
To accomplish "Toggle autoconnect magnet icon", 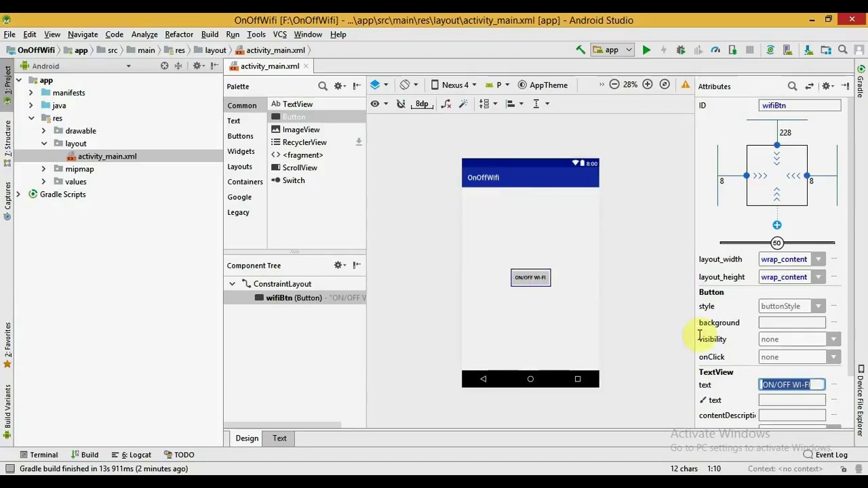I will (401, 104).
